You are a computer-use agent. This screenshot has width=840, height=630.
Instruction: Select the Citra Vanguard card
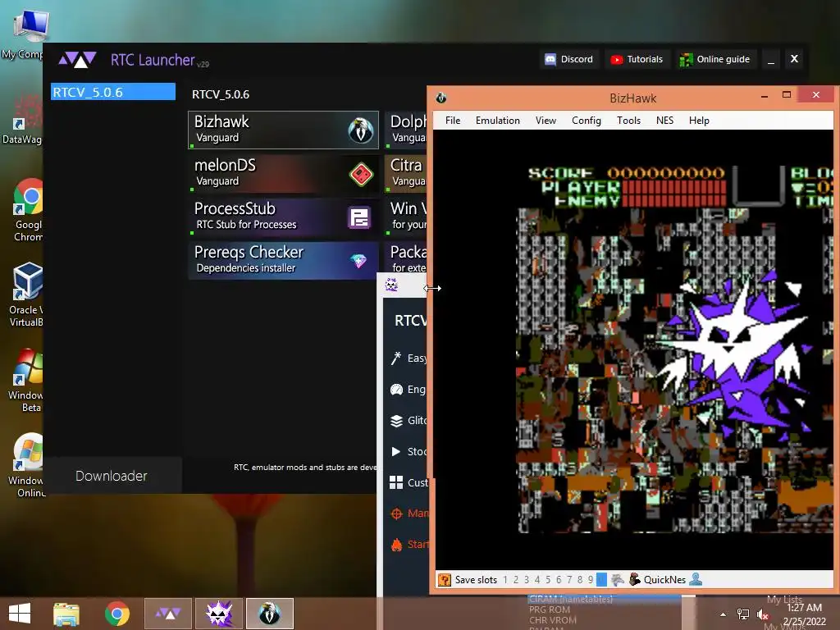405,173
